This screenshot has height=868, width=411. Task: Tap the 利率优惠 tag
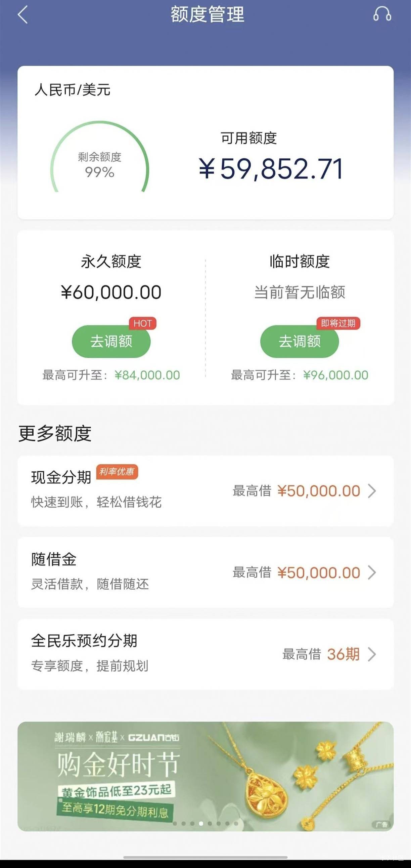[117, 472]
